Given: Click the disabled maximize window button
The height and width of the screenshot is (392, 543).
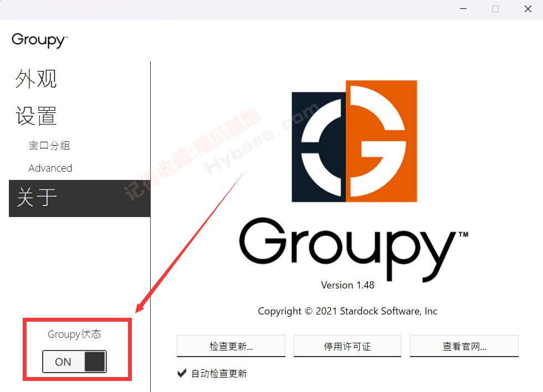Looking at the screenshot, I should [495, 9].
